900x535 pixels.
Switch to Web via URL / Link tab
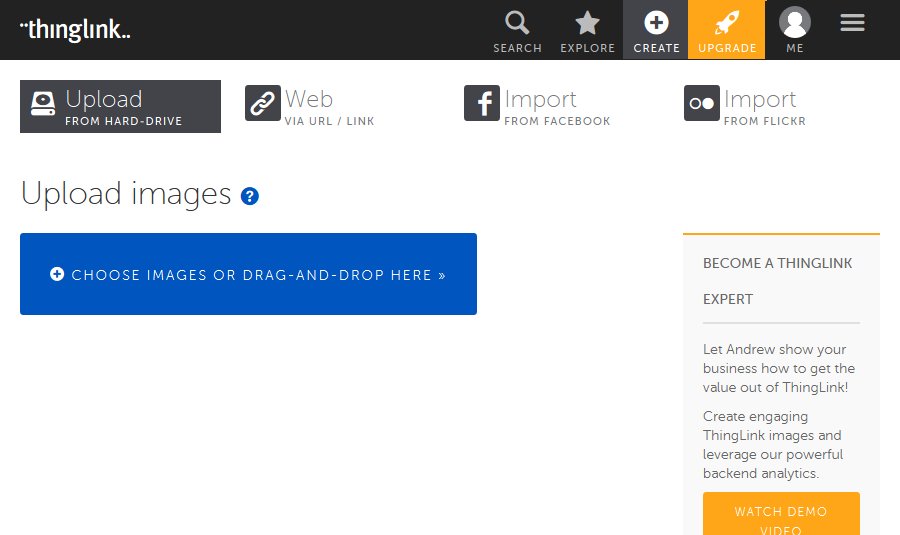[310, 106]
